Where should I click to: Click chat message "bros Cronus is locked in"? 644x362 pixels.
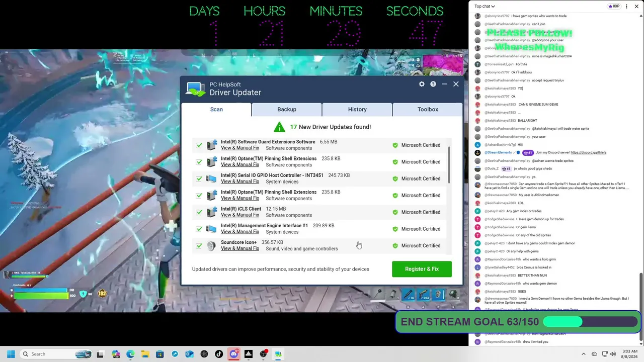(x=534, y=267)
